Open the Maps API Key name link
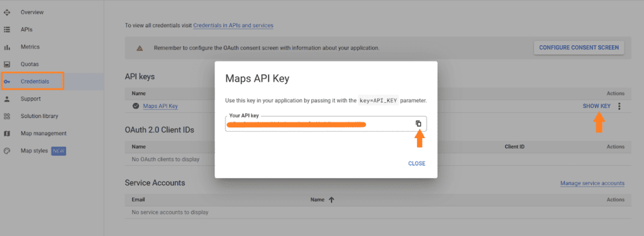 (160, 106)
